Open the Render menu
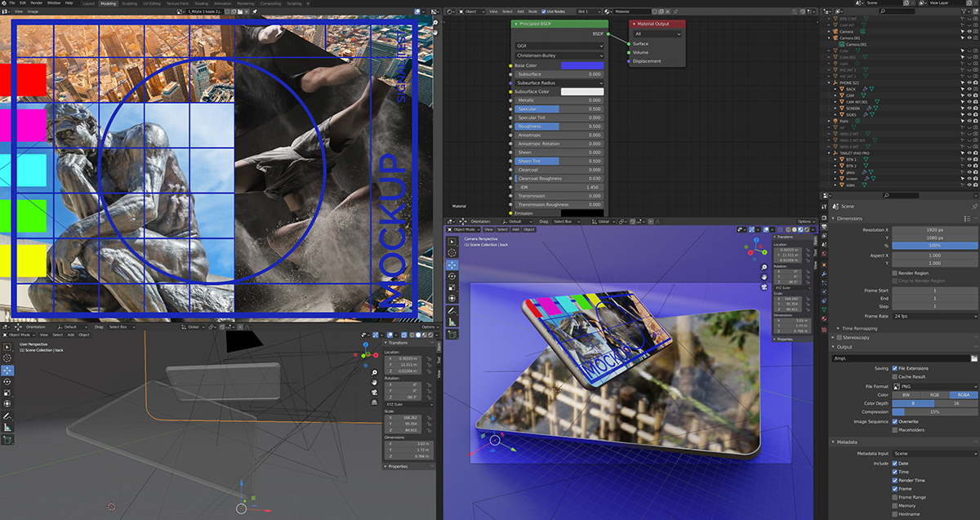Viewport: 980px width, 520px height. 37,3
